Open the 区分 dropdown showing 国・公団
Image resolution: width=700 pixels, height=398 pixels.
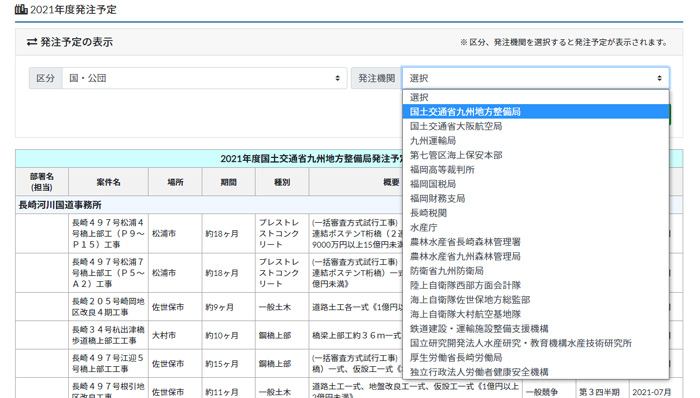[x=204, y=78]
